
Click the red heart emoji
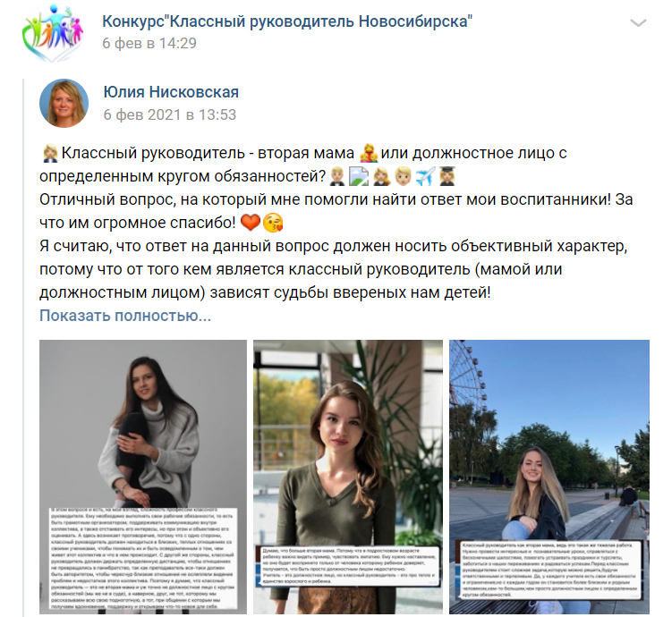(x=251, y=223)
